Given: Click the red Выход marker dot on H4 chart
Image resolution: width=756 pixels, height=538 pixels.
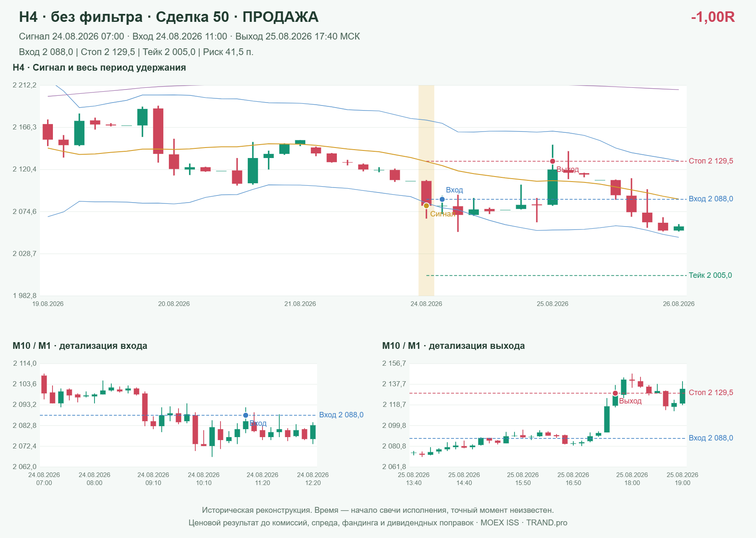Looking at the screenshot, I should [x=553, y=161].
